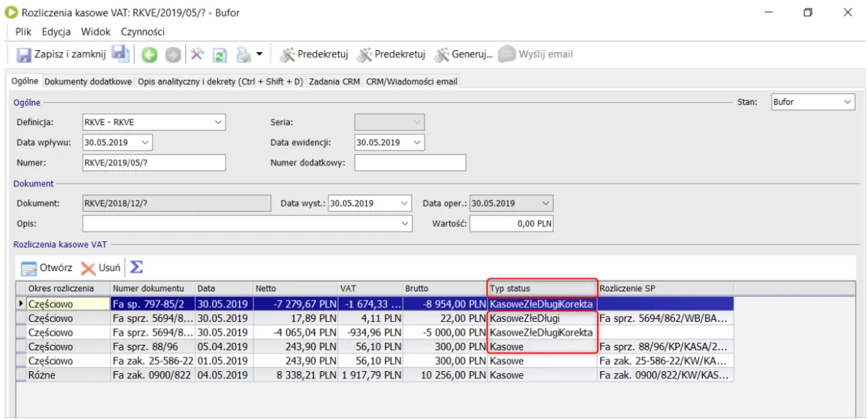Open the Widok menu
The width and height of the screenshot is (868, 420).
96,32
